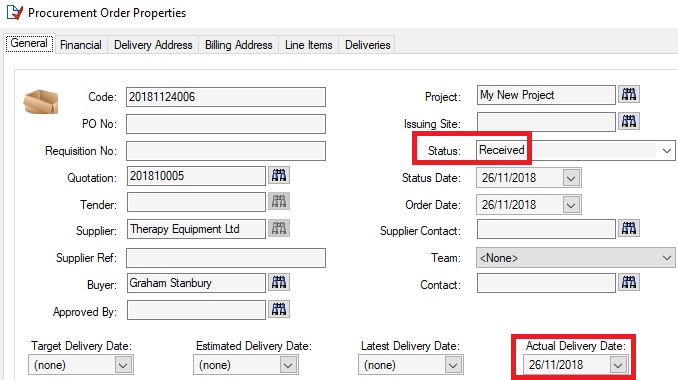Open Supplier Contact lookup binoculars

(629, 229)
